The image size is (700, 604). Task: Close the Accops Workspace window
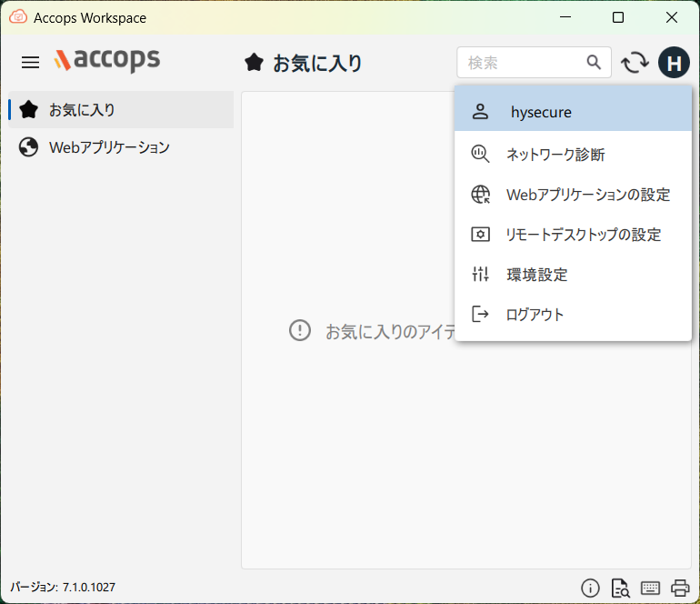point(672,17)
